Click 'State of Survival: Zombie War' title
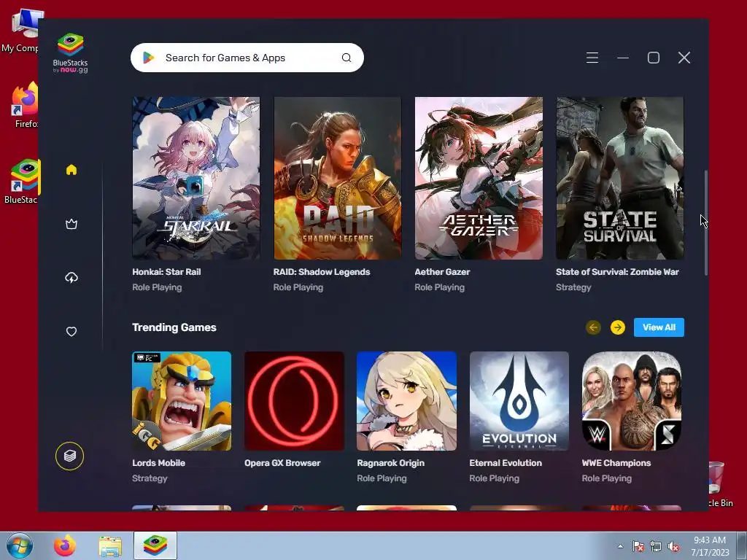Screen dimensions: 747x560 point(617,272)
